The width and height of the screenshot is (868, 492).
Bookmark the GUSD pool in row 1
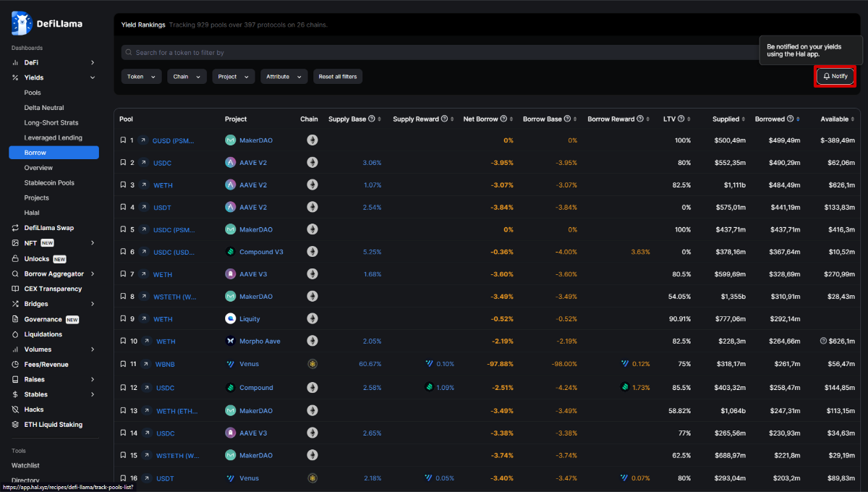pos(123,140)
